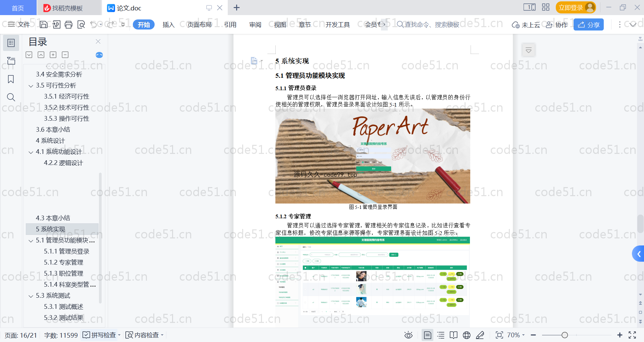Close the 目录 panel
The width and height of the screenshot is (644, 342).
(x=98, y=42)
